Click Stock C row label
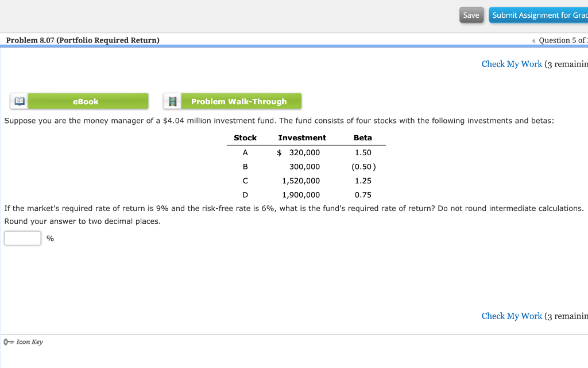The image size is (588, 368). coord(245,181)
